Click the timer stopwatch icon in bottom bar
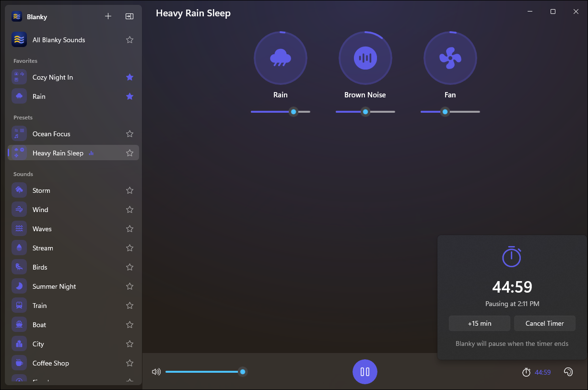The height and width of the screenshot is (390, 588). (526, 372)
